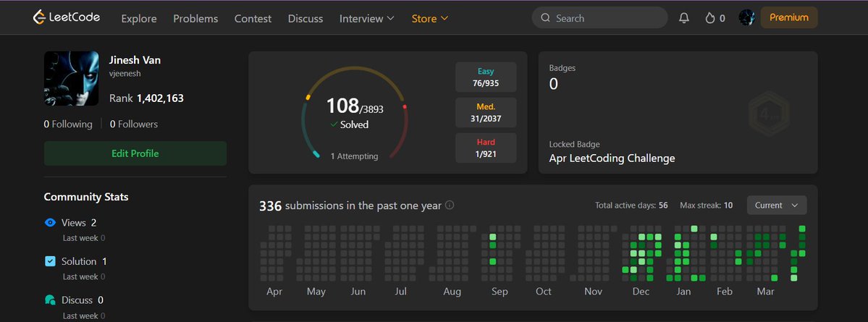Open the Explore page
The height and width of the screenshot is (322, 868).
point(139,18)
